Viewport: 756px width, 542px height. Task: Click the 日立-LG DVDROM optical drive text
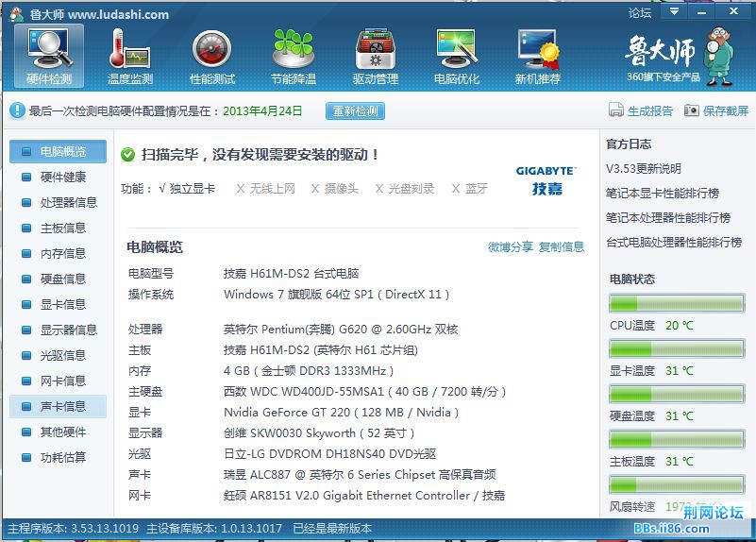[329, 454]
